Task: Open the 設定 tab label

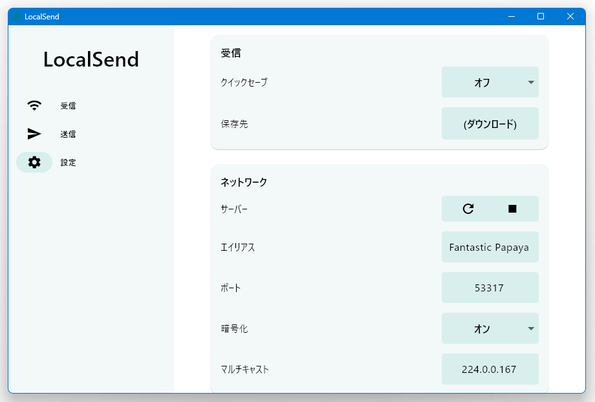Action: pyautogui.click(x=68, y=162)
